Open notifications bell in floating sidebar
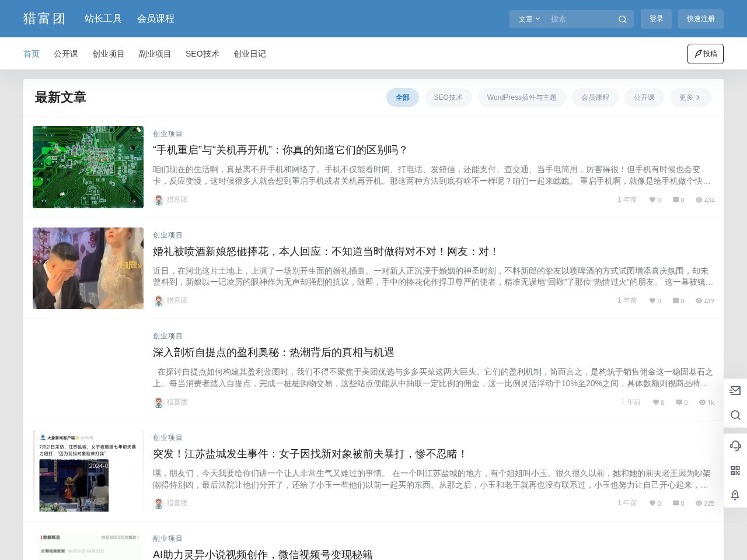The image size is (747, 560). 735,495
